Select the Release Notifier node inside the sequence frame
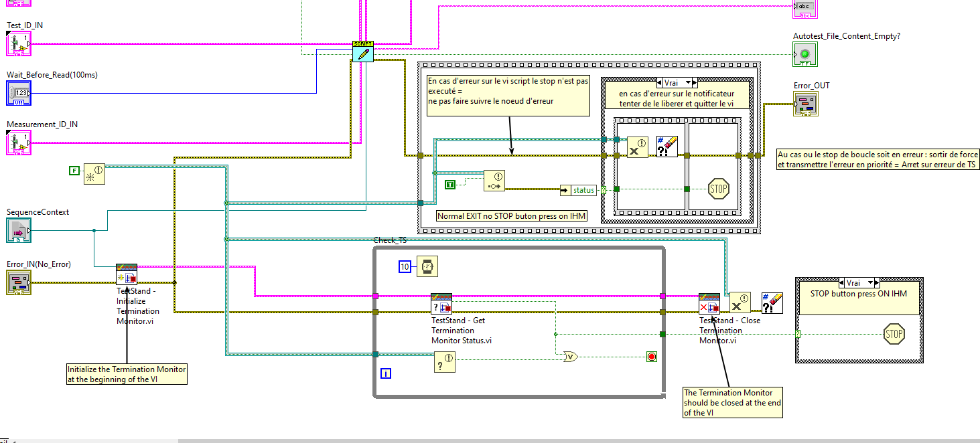The height and width of the screenshot is (443, 980). [x=638, y=147]
